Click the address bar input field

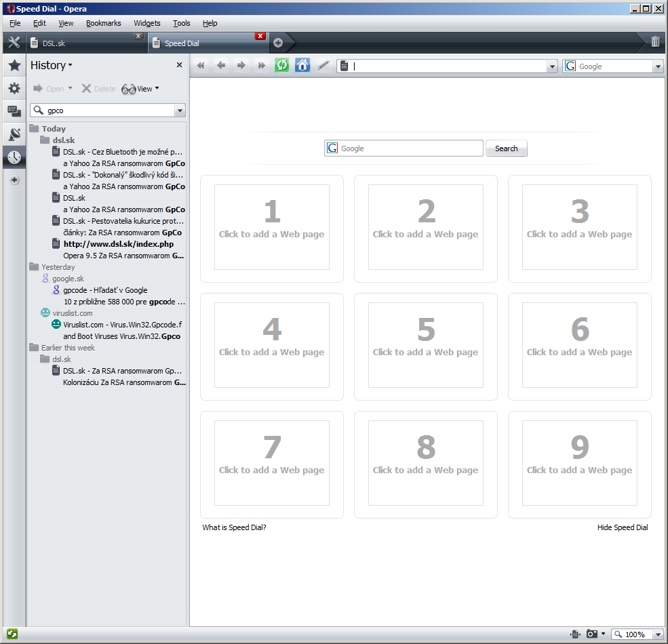click(x=448, y=66)
